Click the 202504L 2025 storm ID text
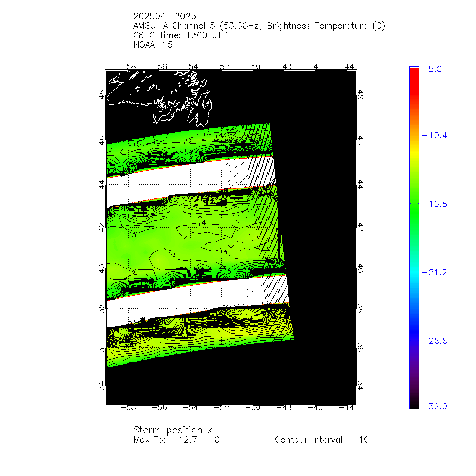 (165, 16)
